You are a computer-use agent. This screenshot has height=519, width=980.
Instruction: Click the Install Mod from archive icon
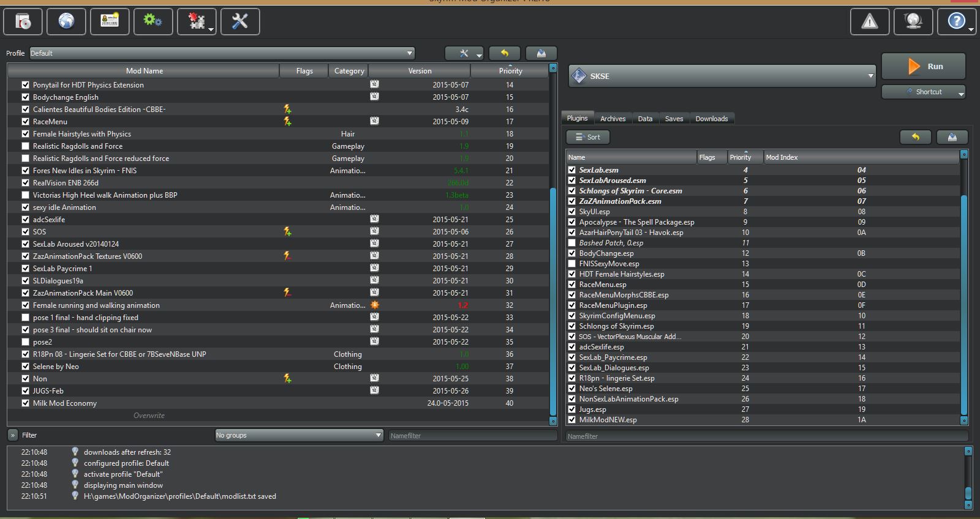[23, 21]
